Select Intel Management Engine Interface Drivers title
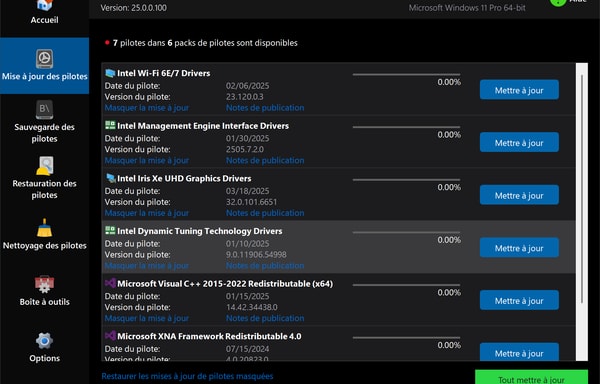This screenshot has width=600, height=384. coord(203,125)
